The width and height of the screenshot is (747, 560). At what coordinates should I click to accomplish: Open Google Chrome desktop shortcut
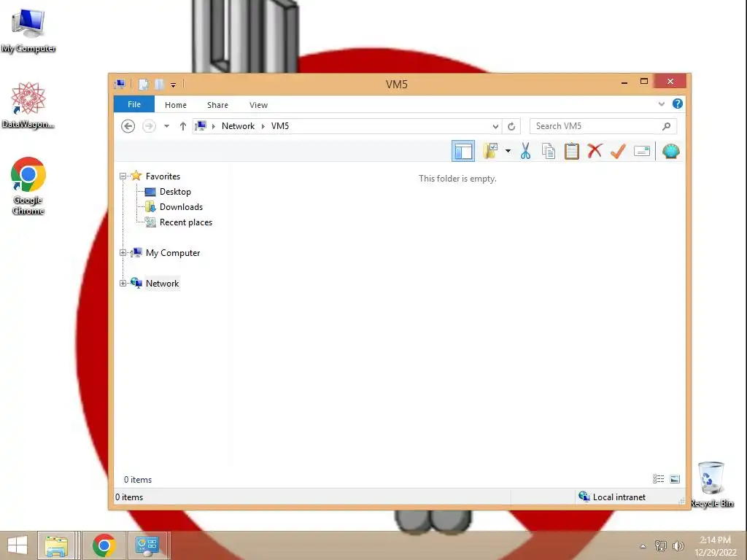[x=28, y=186]
